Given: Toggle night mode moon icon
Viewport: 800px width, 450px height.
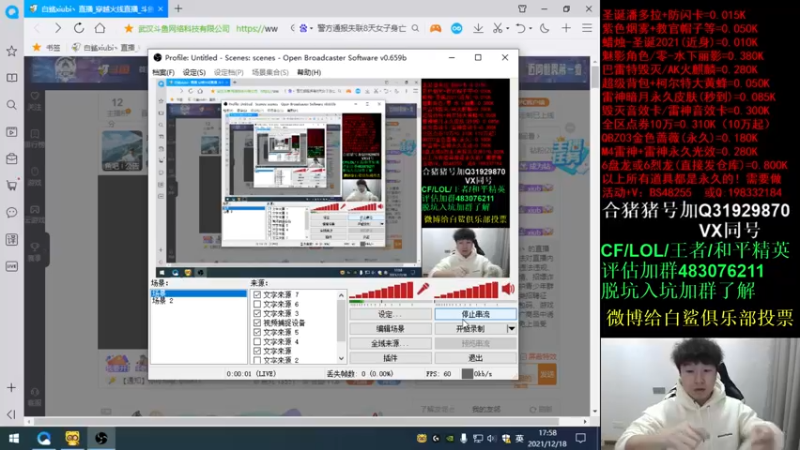Looking at the screenshot, I should (x=544, y=29).
